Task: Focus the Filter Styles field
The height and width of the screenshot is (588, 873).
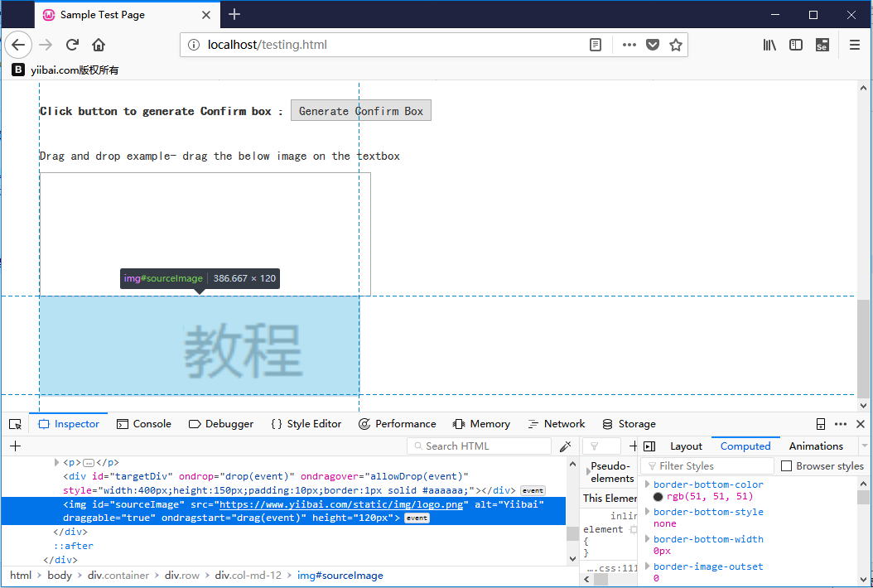Action: pyautogui.click(x=707, y=466)
